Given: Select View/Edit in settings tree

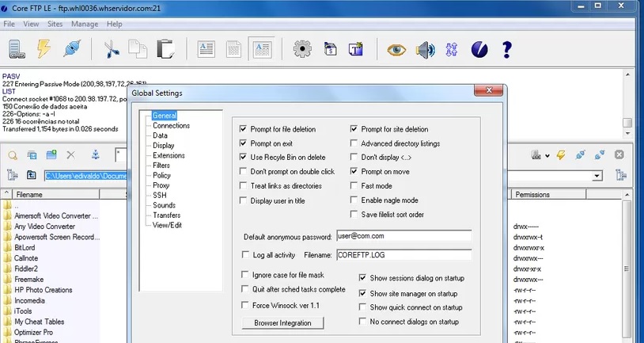Looking at the screenshot, I should [x=167, y=225].
